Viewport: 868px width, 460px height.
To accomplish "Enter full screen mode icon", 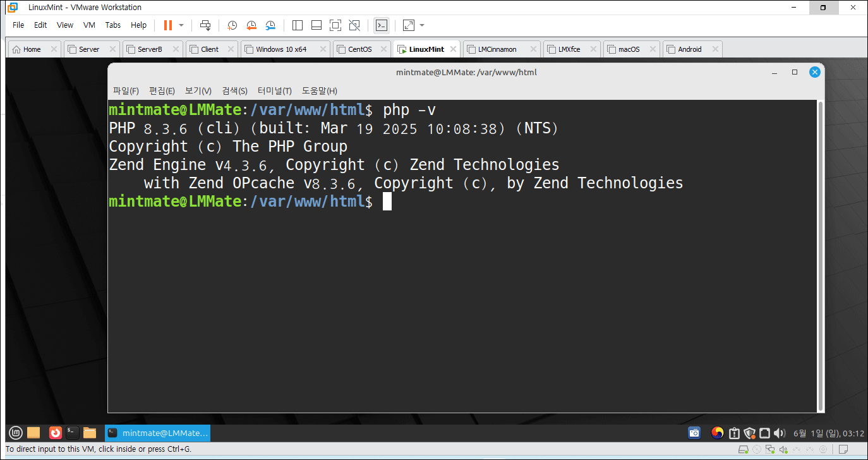I will [x=335, y=25].
